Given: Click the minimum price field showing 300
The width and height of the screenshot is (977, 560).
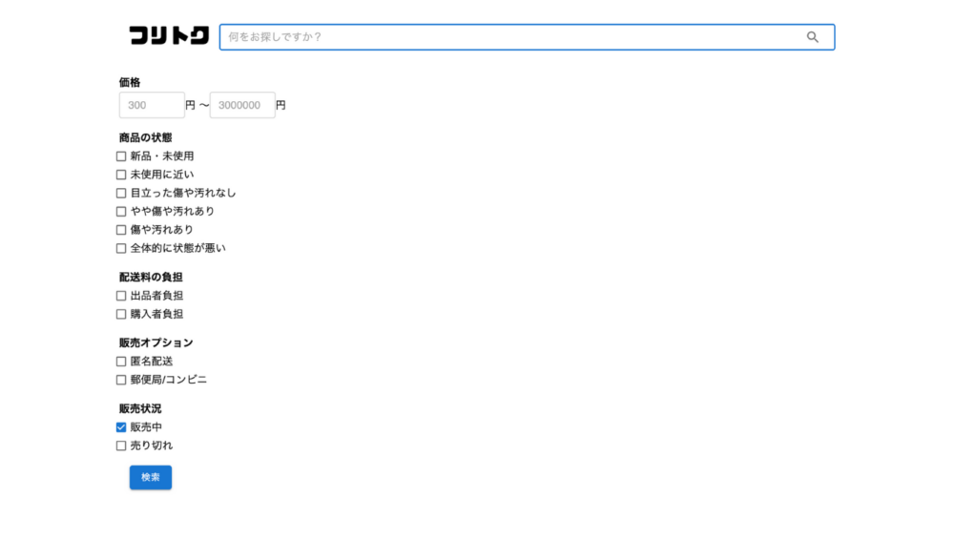Looking at the screenshot, I should [x=152, y=105].
